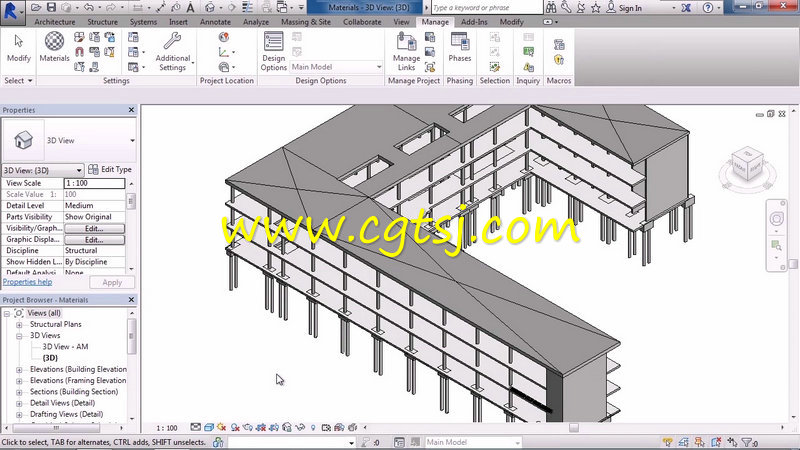The width and height of the screenshot is (800, 450).
Task: Toggle Select Underlay Elements in status bar
Action: [x=684, y=442]
